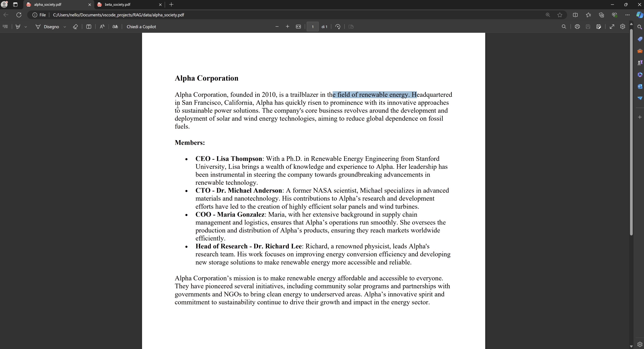The width and height of the screenshot is (644, 349).
Task: Close the beta_society.pdf tab
Action: pyautogui.click(x=160, y=4)
